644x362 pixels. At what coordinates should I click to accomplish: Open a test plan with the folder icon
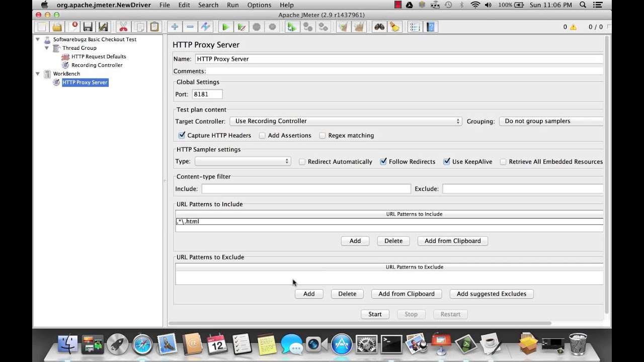(x=57, y=27)
